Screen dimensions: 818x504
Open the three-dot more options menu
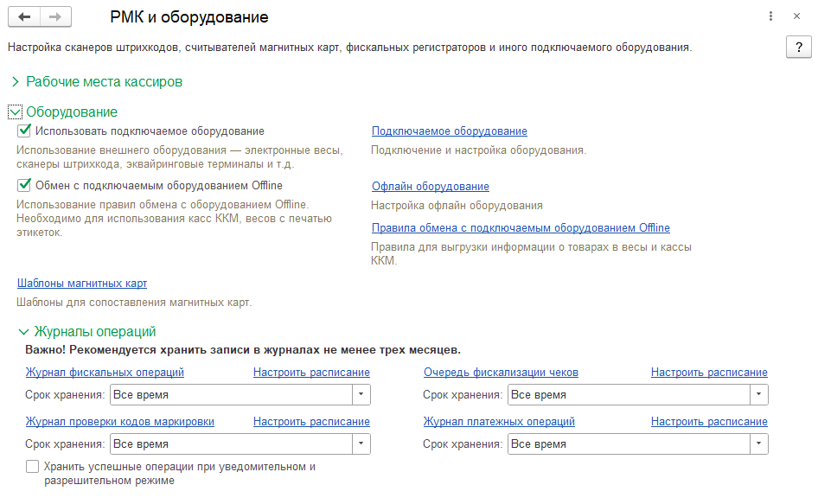point(770,16)
